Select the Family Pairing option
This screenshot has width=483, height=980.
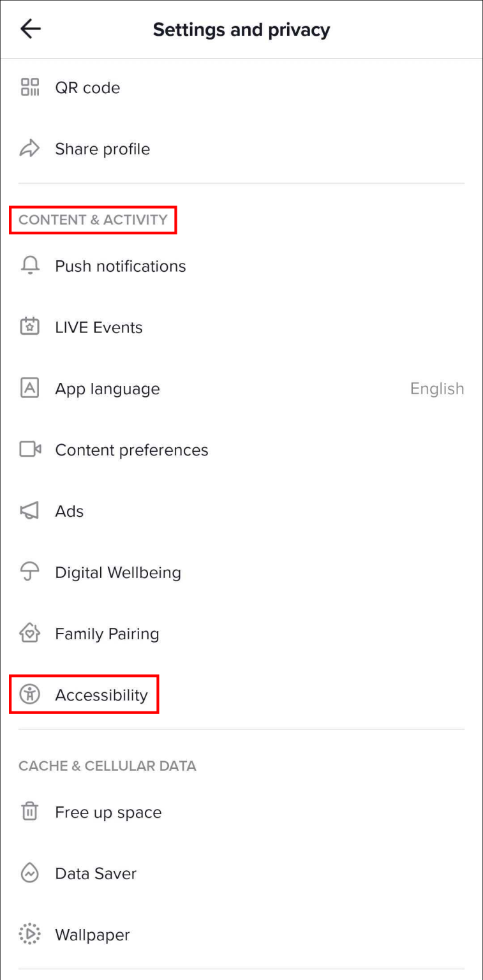point(107,634)
